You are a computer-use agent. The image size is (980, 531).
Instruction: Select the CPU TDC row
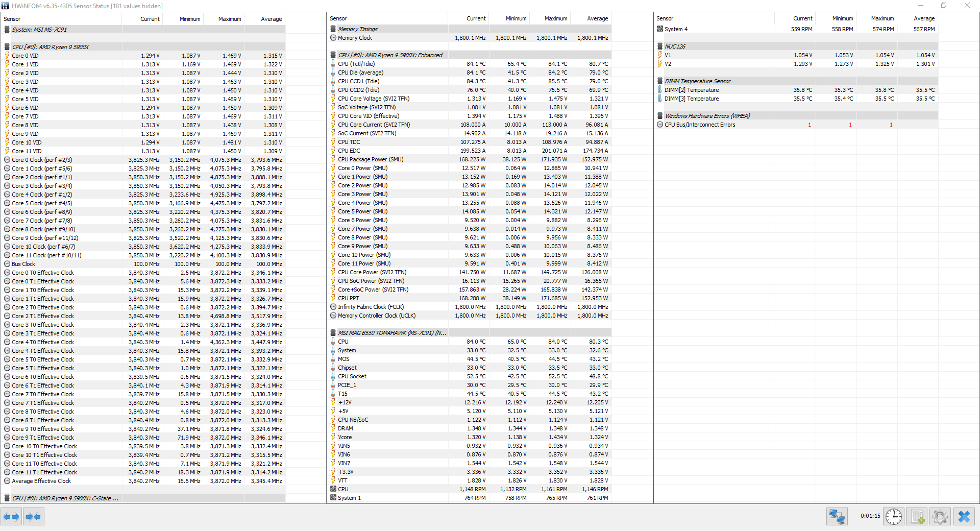click(x=469, y=142)
